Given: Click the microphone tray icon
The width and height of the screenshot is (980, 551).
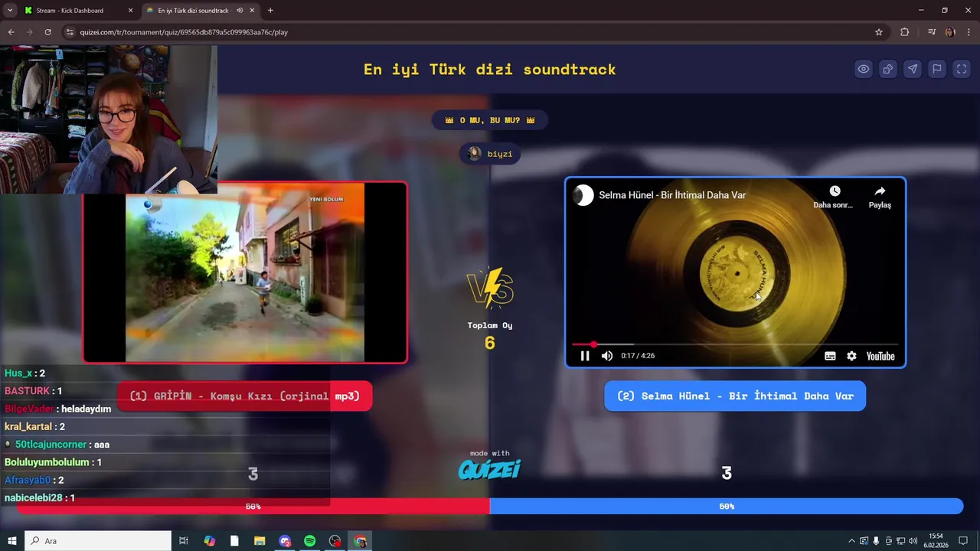Looking at the screenshot, I should 876,541.
